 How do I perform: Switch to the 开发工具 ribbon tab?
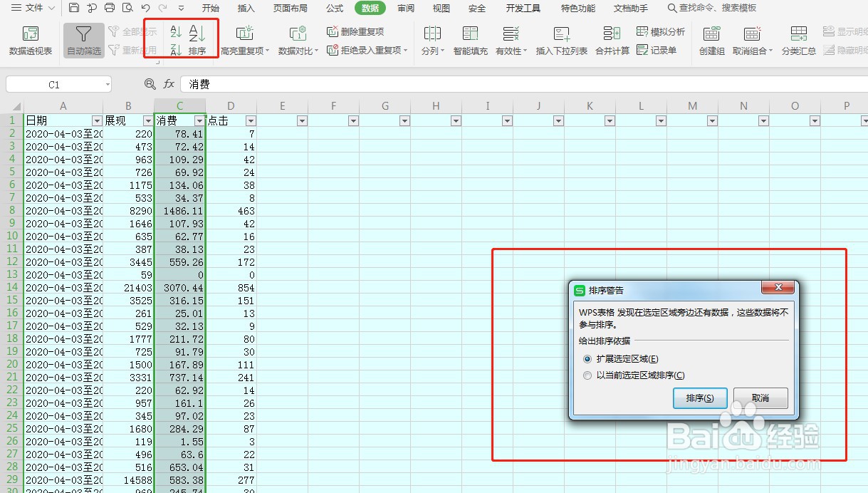click(522, 9)
